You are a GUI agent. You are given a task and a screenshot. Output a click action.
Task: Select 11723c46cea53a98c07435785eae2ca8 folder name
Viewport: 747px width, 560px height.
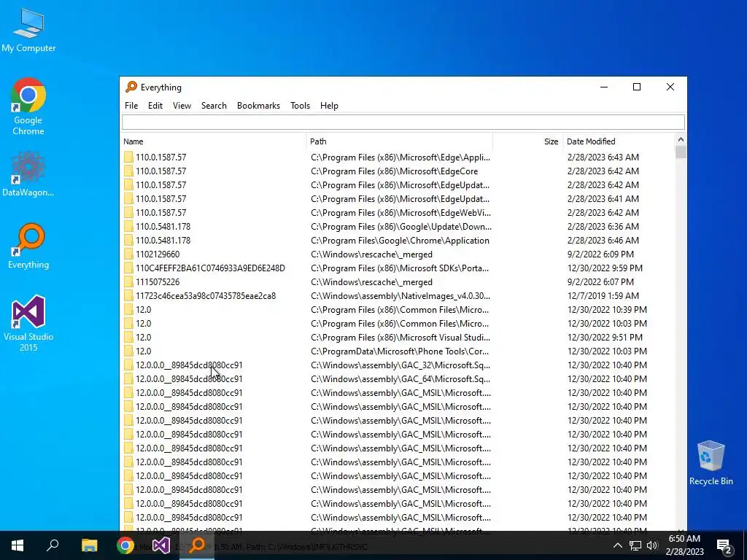pyautogui.click(x=206, y=296)
